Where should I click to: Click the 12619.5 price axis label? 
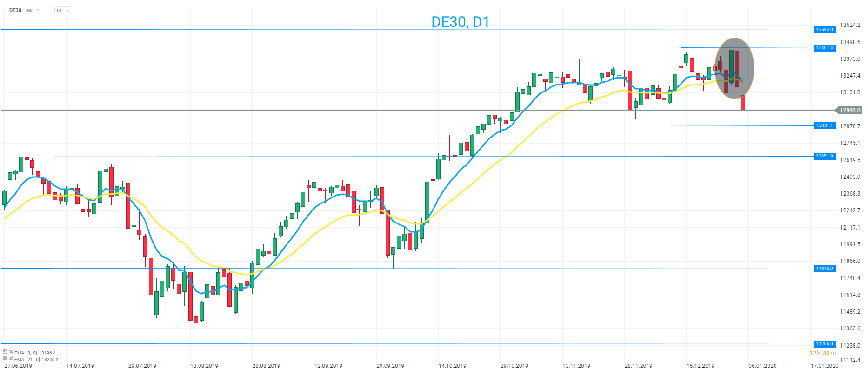coord(850,160)
